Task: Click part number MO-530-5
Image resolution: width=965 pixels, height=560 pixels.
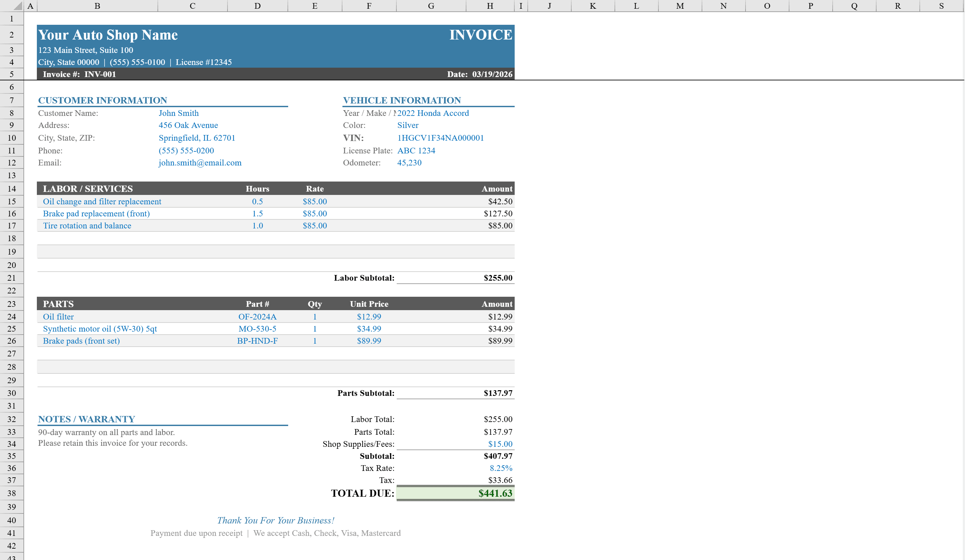Action: (x=257, y=329)
